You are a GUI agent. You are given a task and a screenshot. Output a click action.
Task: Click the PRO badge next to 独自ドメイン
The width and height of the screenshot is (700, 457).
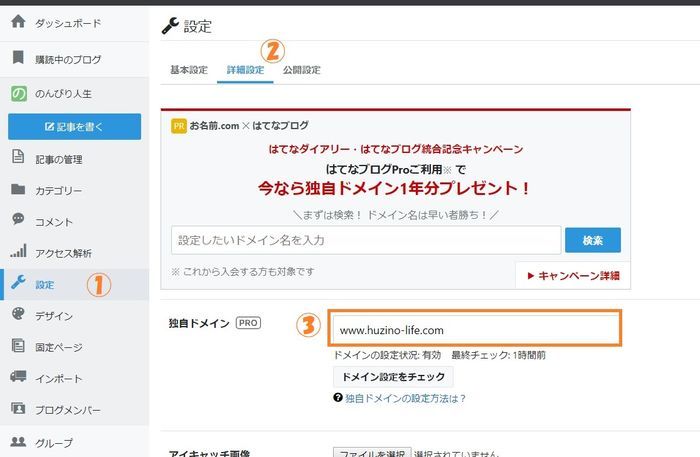pyautogui.click(x=248, y=323)
